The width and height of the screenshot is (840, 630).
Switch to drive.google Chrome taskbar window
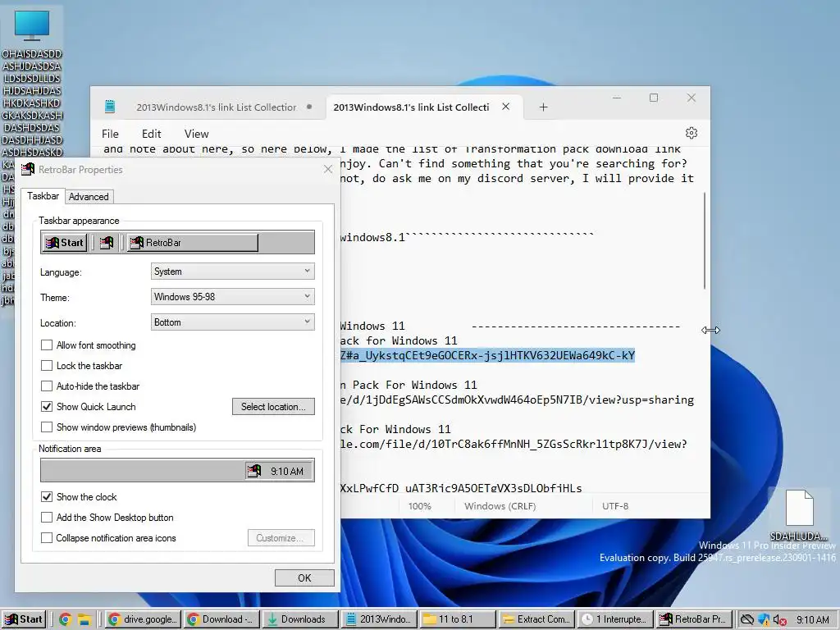click(143, 619)
